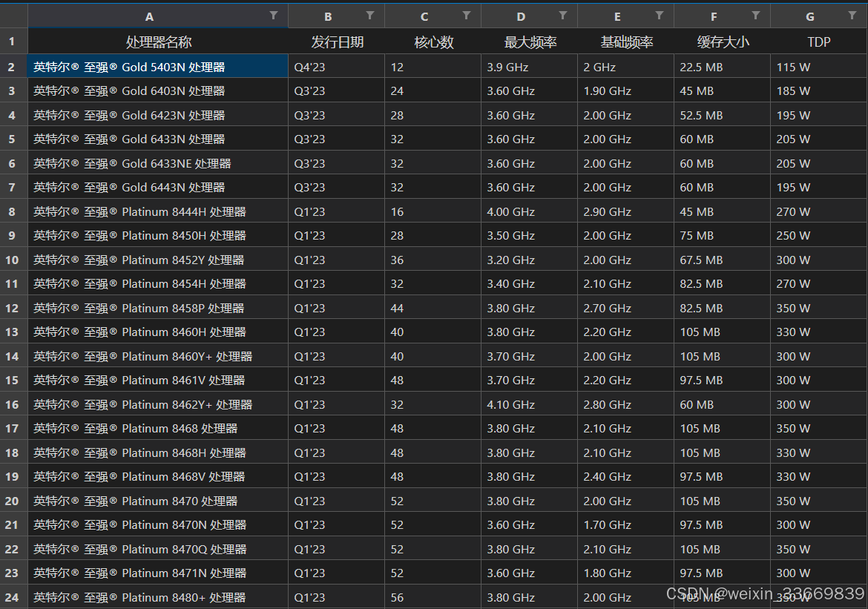The height and width of the screenshot is (609, 868).
Task: Click the 2.40 GHz base frequency cell
Action: click(625, 476)
